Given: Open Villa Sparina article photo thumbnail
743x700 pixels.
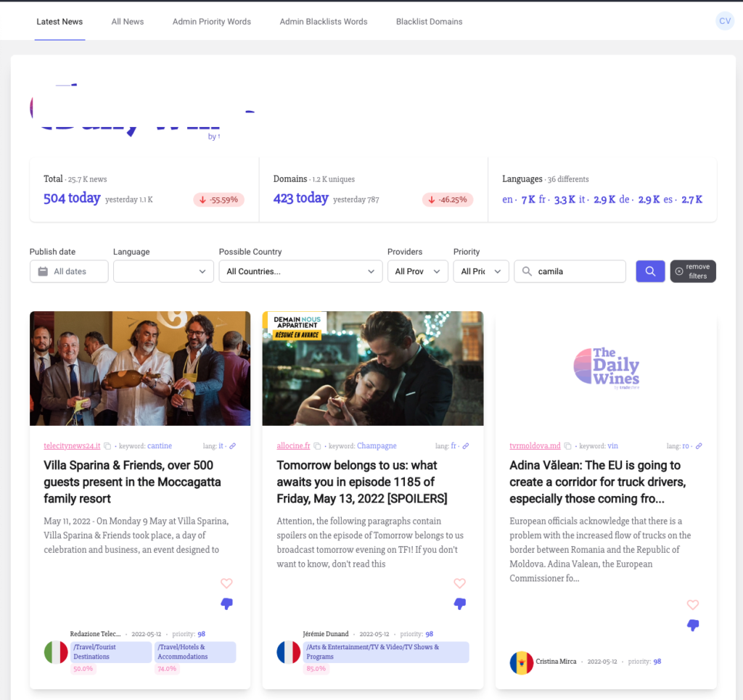Looking at the screenshot, I should pyautogui.click(x=140, y=368).
